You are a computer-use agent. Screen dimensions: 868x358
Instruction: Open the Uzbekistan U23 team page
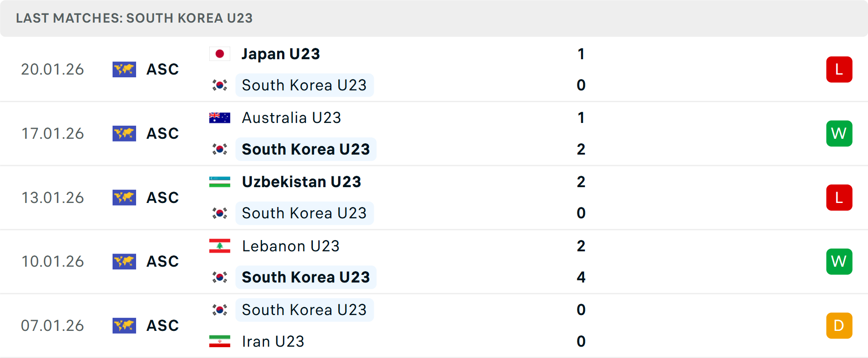point(301,182)
